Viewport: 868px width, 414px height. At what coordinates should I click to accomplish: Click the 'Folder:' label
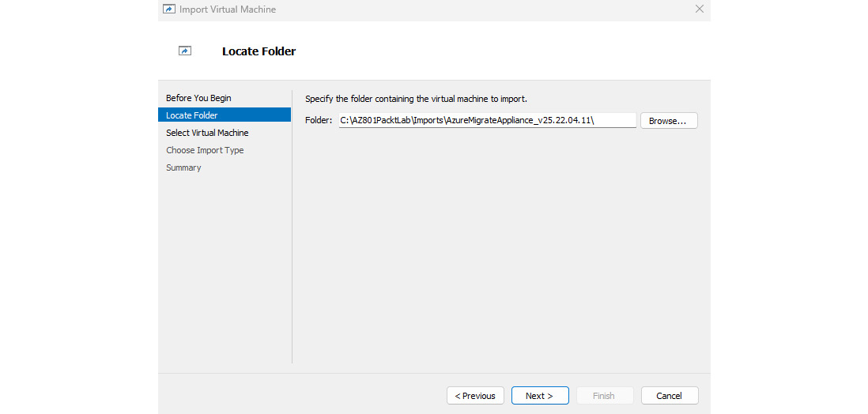coord(319,120)
